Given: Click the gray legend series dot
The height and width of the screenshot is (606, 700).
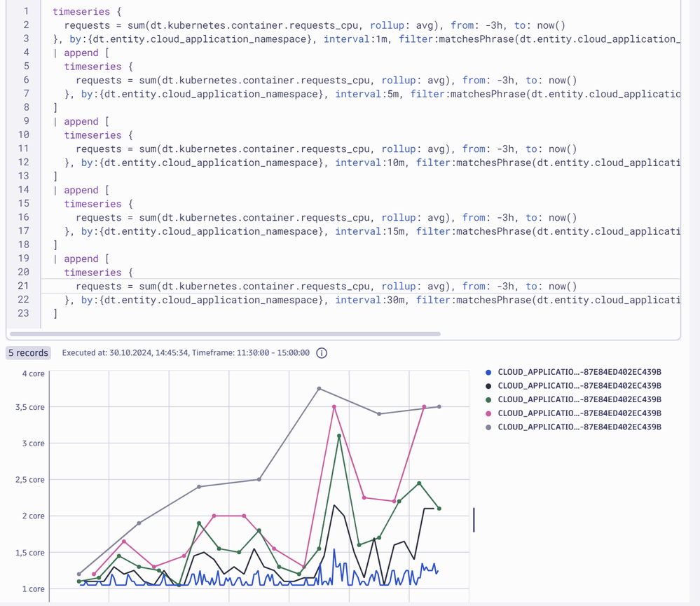Looking at the screenshot, I should coord(488,427).
